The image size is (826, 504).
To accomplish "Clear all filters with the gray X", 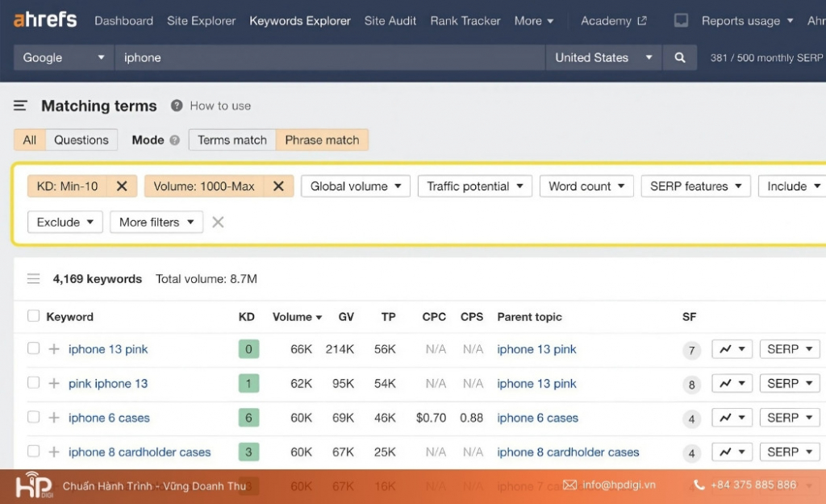I will [x=218, y=223].
